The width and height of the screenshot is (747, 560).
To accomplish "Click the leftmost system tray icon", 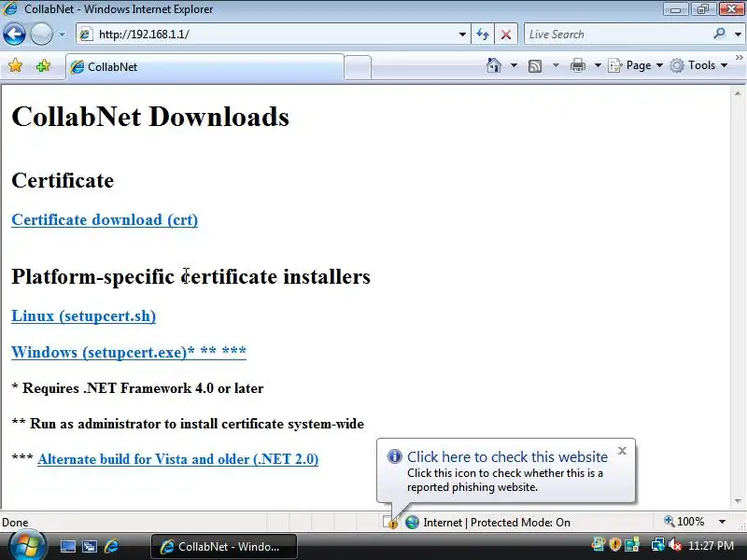I will tap(599, 544).
